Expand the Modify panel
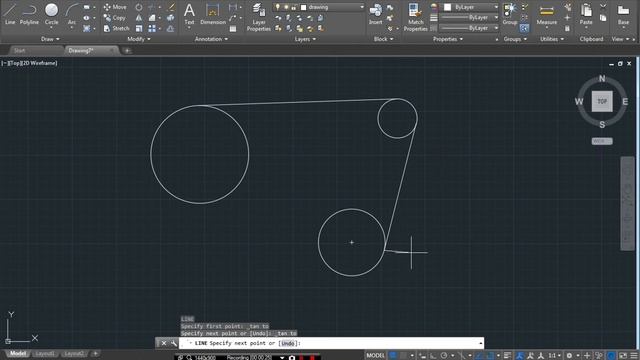 point(139,39)
